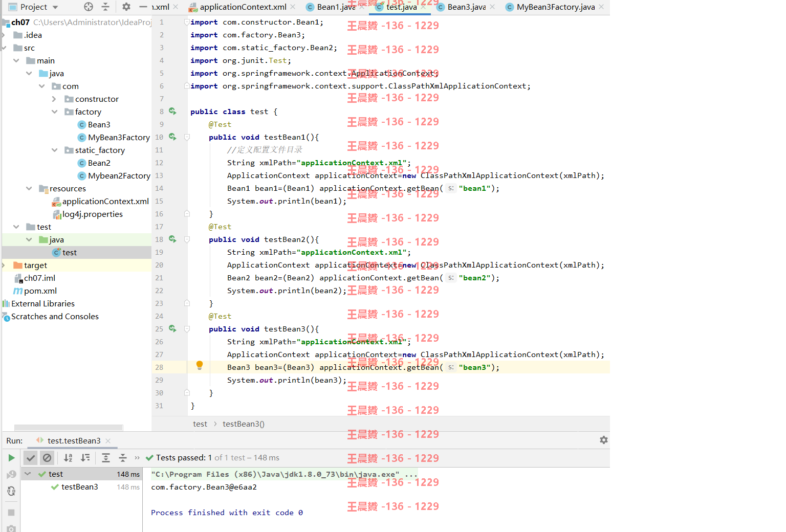Open applicationContext.xml in resources
This screenshot has width=786, height=532.
coord(100,201)
